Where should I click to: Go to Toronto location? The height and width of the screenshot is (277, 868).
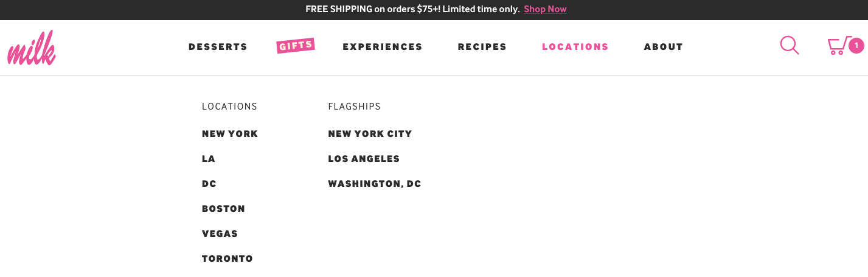click(x=227, y=259)
